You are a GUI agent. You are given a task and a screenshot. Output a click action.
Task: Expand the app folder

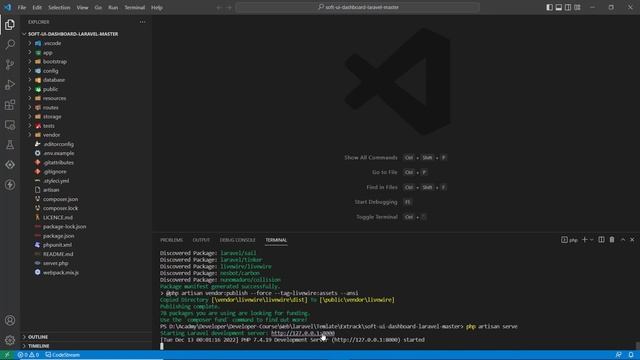86,53
